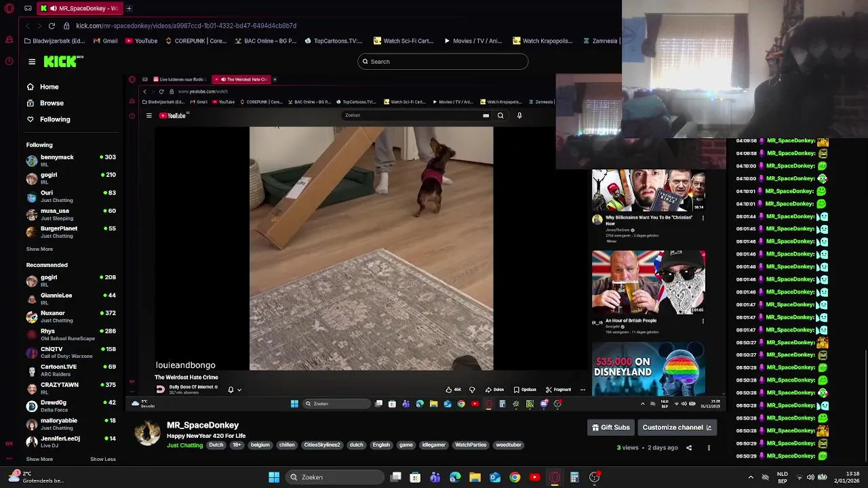Go to the Kick logo homepage

coord(63,62)
